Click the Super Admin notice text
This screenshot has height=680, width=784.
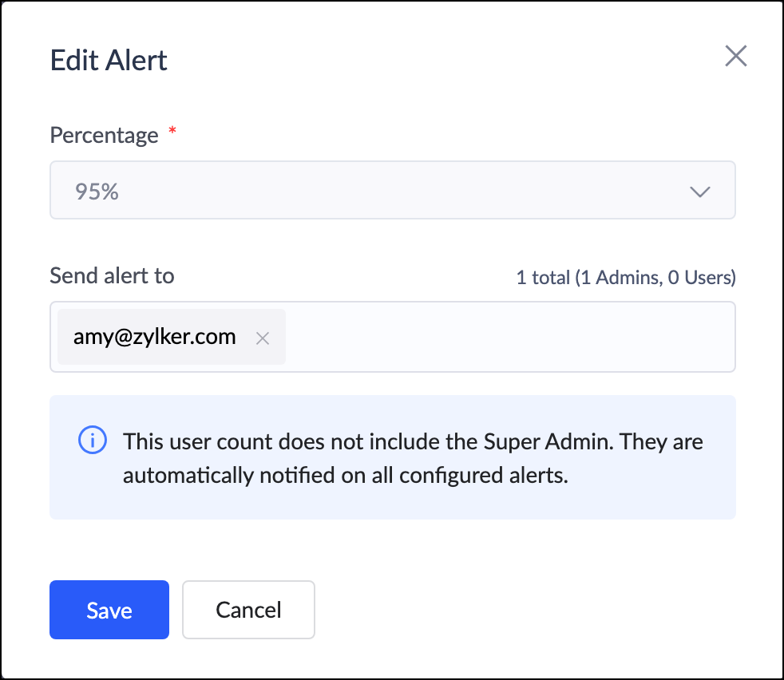(x=412, y=441)
